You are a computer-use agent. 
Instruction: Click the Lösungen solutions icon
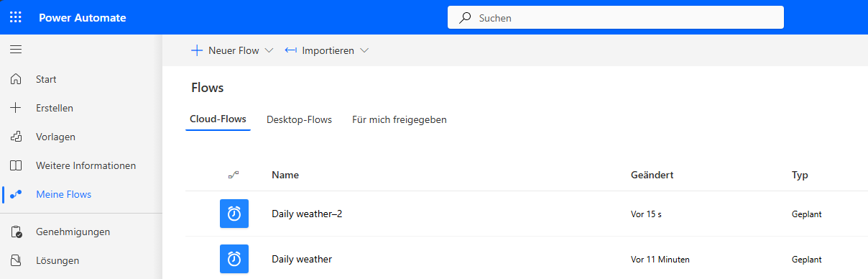(x=16, y=260)
